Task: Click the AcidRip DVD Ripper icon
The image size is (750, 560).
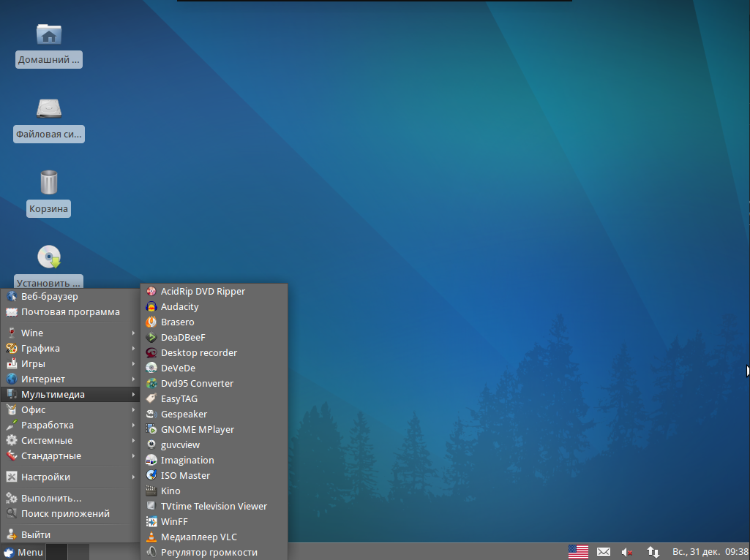Action: pos(151,292)
